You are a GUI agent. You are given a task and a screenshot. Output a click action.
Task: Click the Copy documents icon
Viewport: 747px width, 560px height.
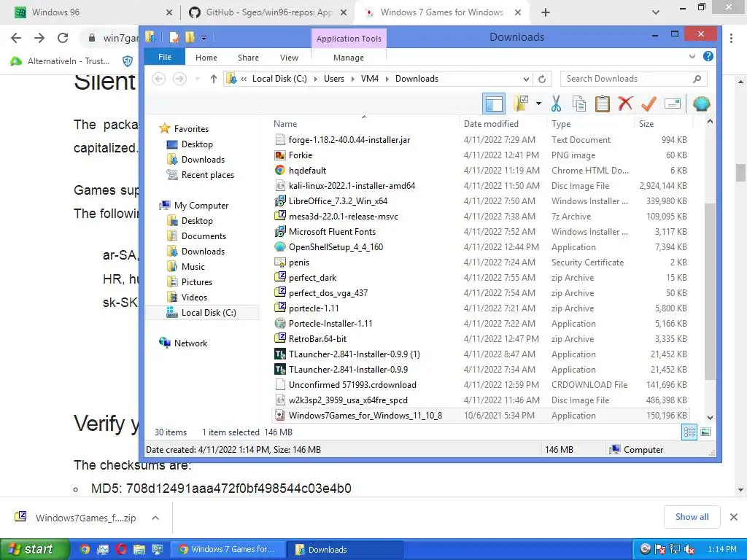point(578,104)
